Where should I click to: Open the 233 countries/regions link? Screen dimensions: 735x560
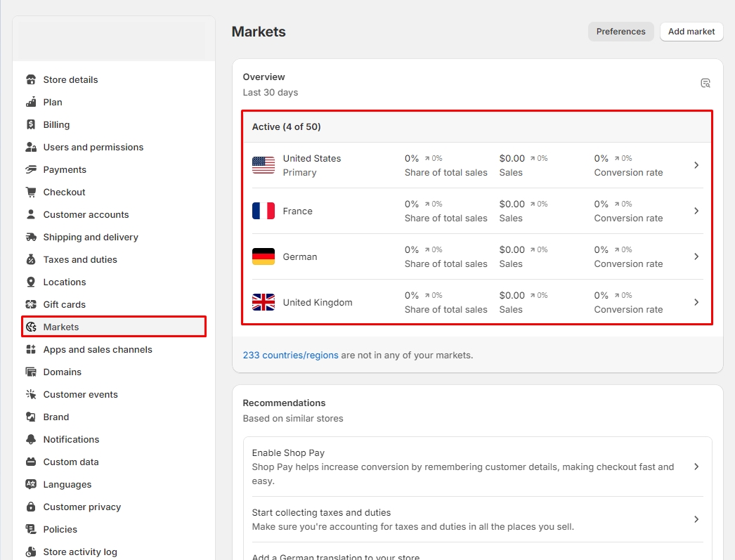[290, 355]
